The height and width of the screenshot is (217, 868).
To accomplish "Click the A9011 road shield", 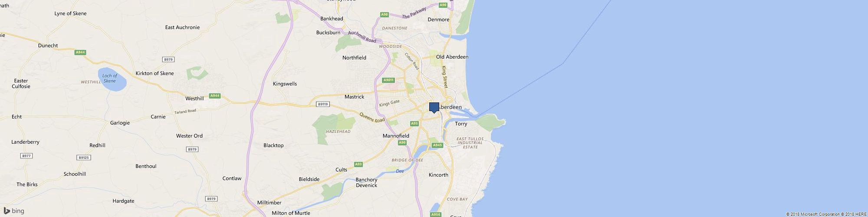I will click(x=388, y=80).
